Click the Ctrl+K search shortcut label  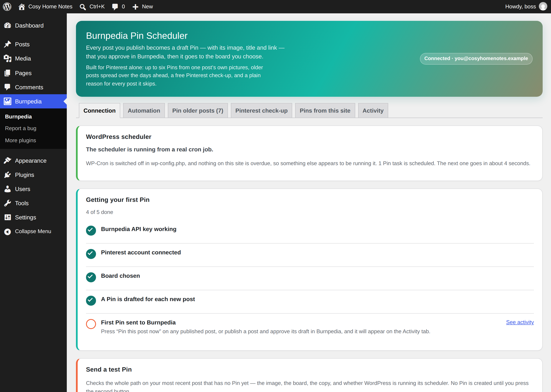[97, 6]
